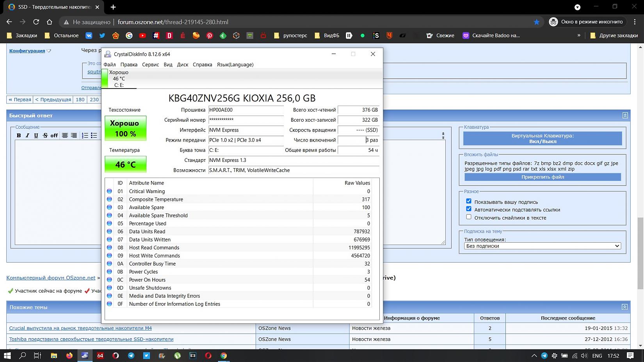Uncheck 'Показывать вашу подпись' checkbox

[x=469, y=201]
